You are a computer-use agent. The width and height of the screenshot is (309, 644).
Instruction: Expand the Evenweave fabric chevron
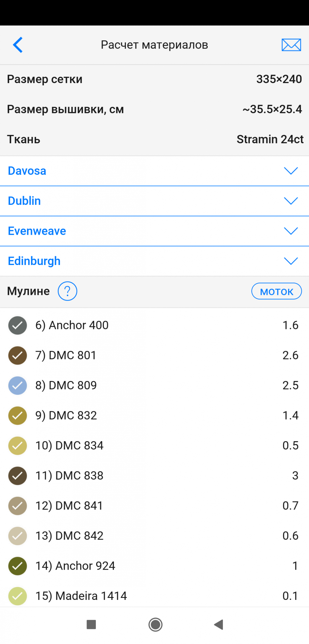pos(291,231)
